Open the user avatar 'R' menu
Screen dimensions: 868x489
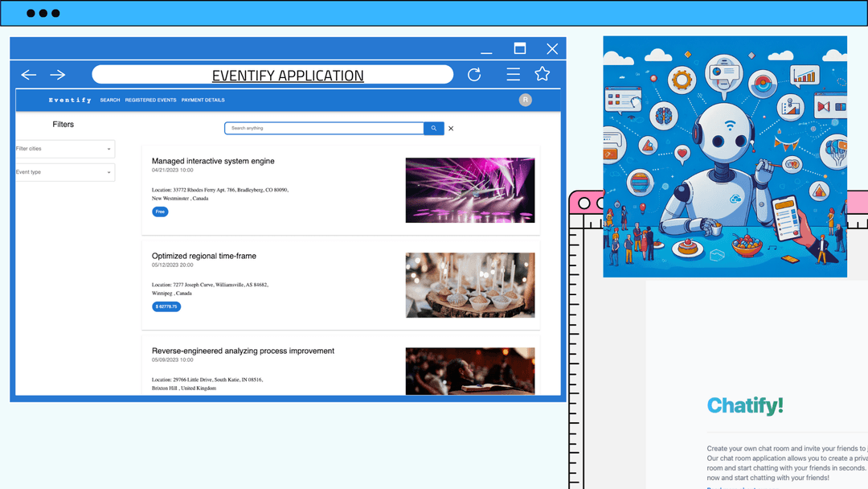[x=525, y=100]
